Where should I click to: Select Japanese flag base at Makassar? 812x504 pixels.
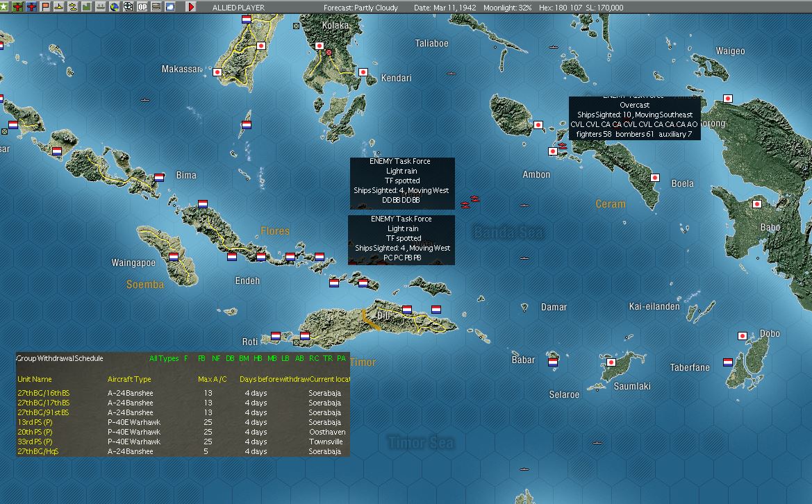(x=217, y=72)
